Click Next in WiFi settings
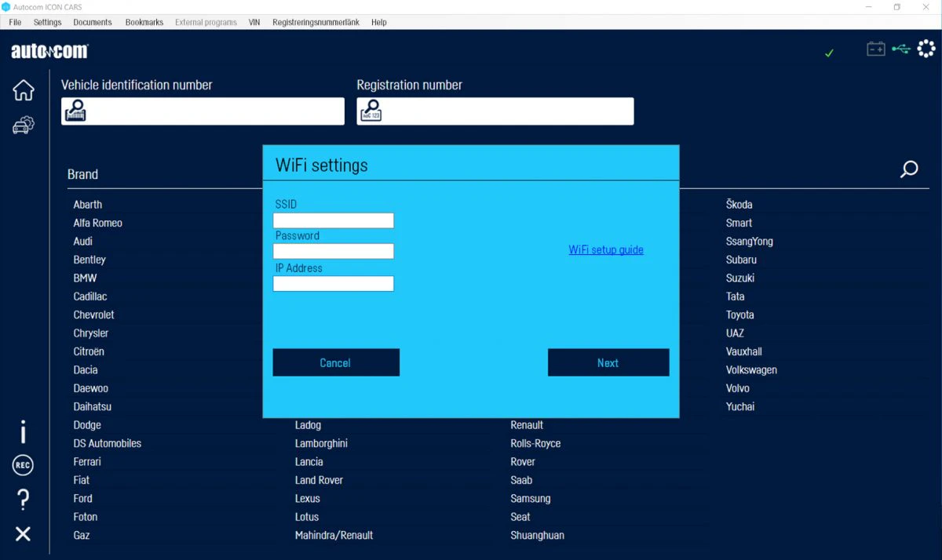Image resolution: width=942 pixels, height=560 pixels. [608, 362]
